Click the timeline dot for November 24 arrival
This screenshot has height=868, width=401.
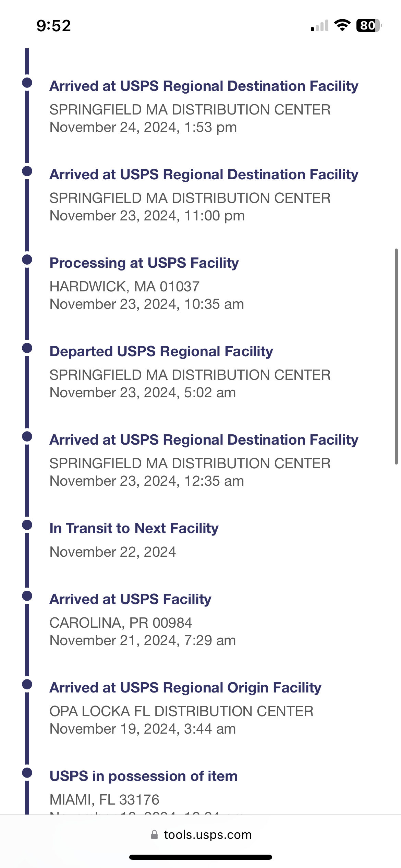click(x=27, y=83)
